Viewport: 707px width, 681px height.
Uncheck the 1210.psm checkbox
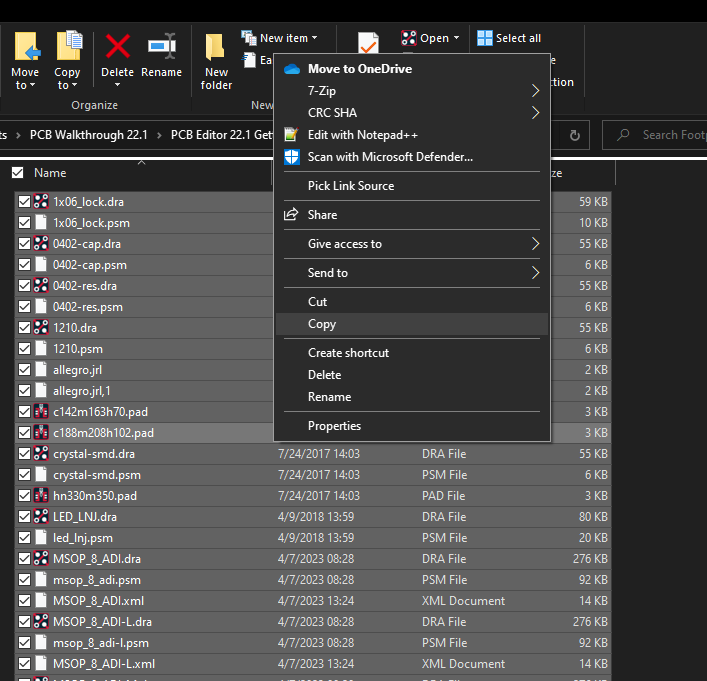(24, 349)
